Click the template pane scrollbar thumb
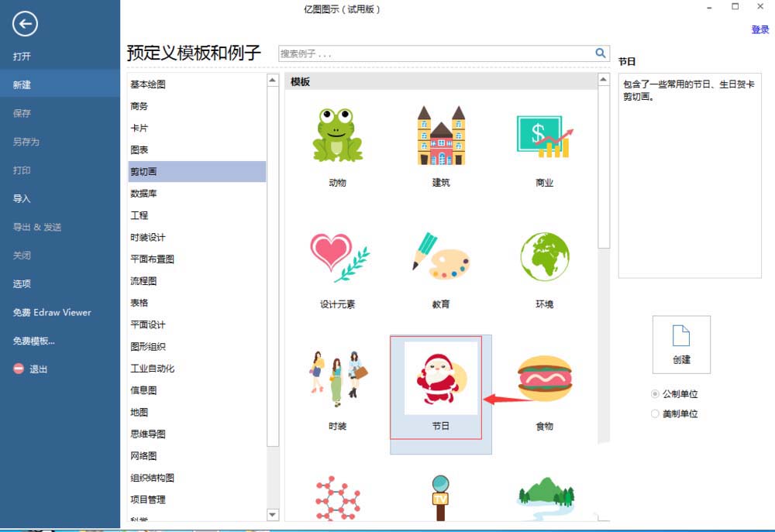Screen dimensions: 775x532 coord(604,167)
